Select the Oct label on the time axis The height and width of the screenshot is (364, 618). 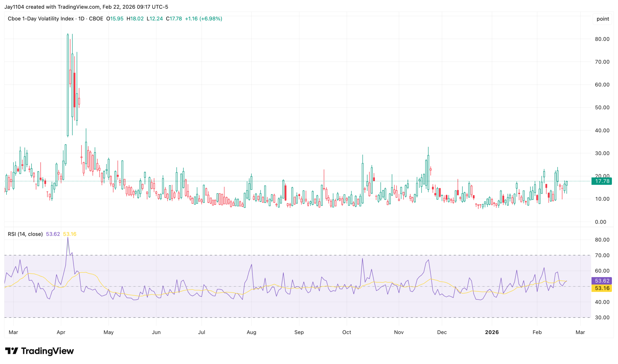point(347,332)
